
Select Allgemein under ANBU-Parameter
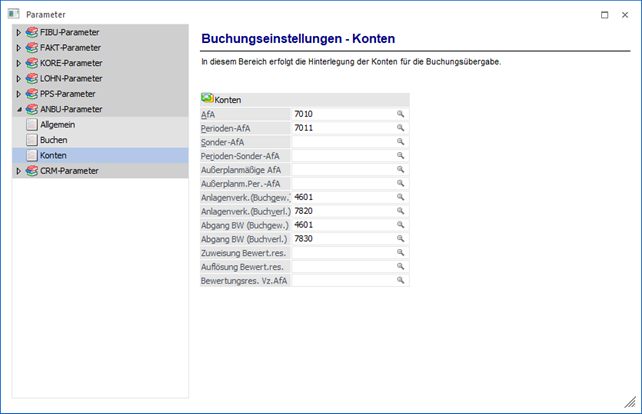58,125
